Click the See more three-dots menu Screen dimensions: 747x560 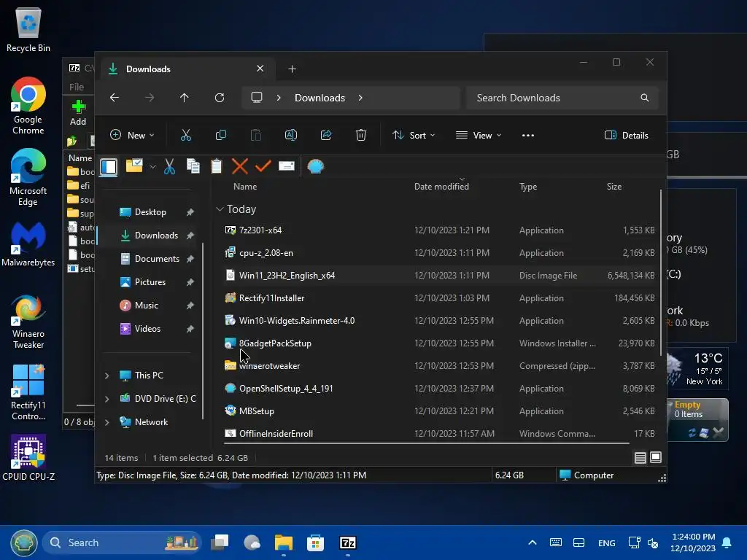point(528,135)
